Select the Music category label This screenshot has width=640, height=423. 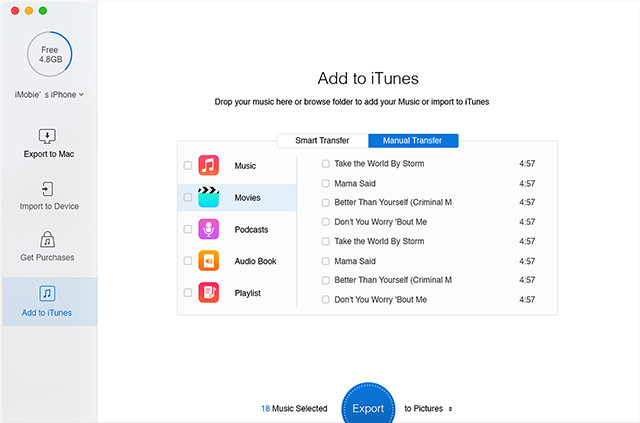tap(245, 166)
